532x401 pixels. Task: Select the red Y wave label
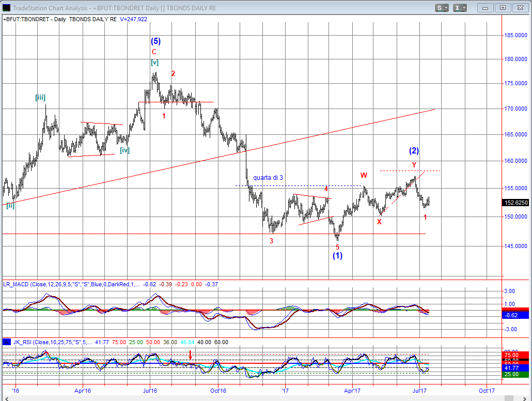coord(414,165)
